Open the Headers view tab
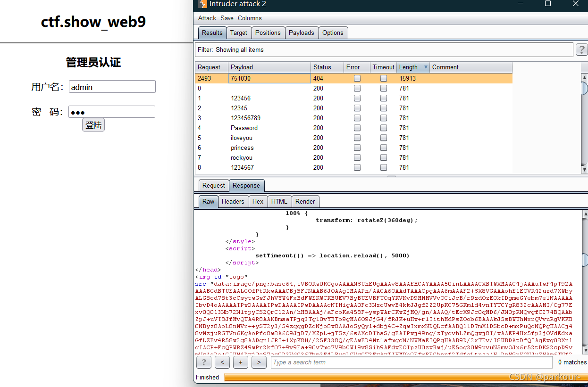 [233, 201]
